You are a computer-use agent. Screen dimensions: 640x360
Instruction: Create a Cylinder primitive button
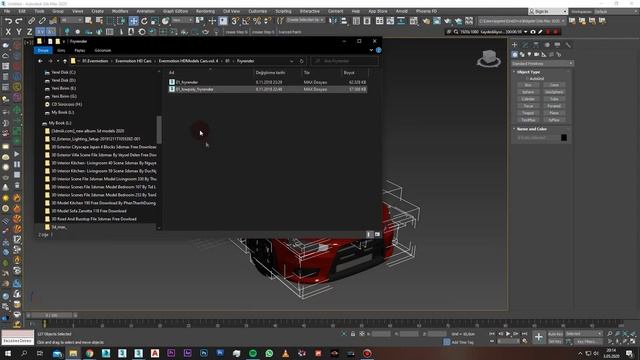tap(528, 99)
